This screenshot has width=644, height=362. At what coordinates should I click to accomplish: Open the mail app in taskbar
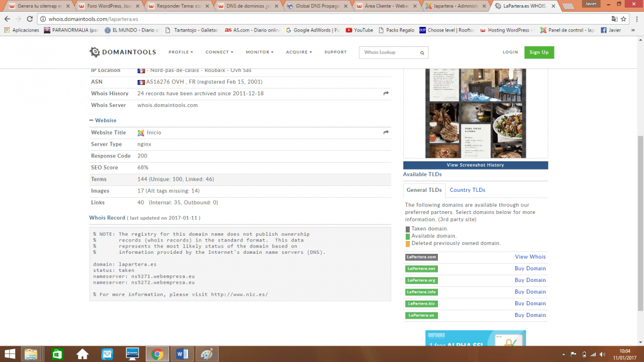tap(107, 354)
